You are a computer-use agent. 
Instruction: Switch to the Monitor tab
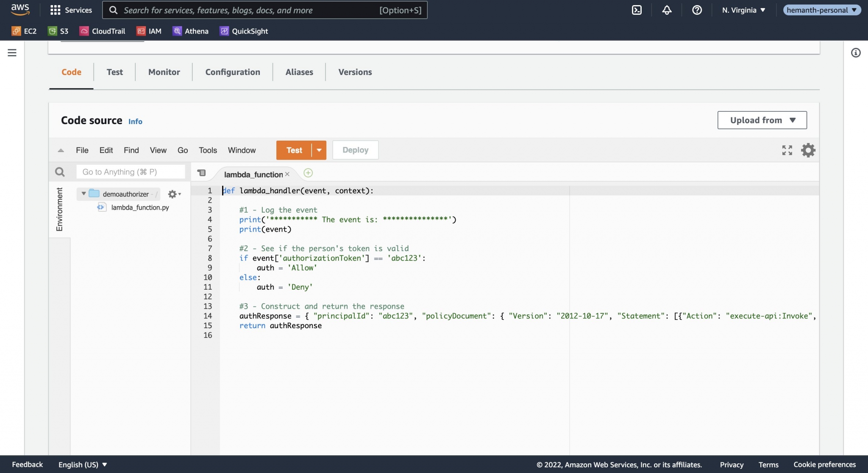(164, 72)
